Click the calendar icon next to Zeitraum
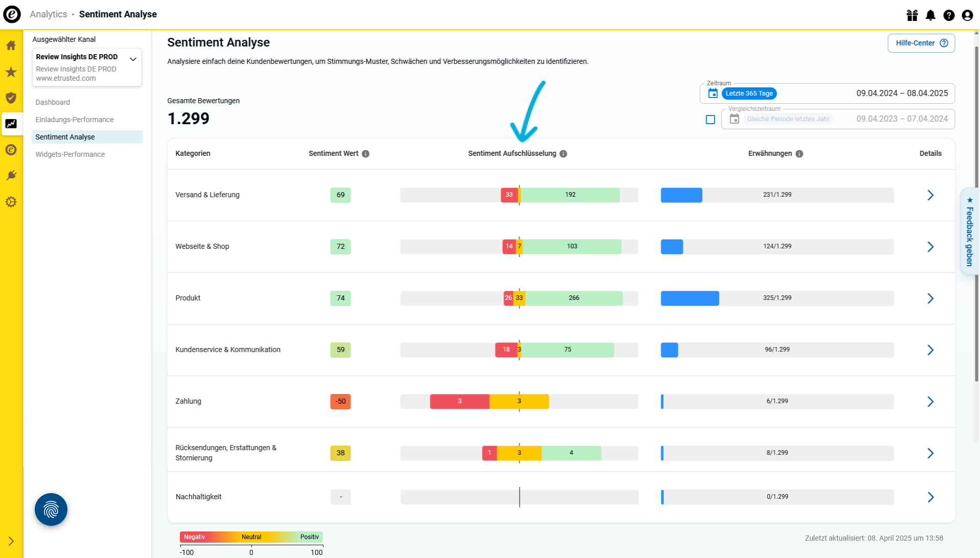The image size is (980, 558). [x=712, y=93]
